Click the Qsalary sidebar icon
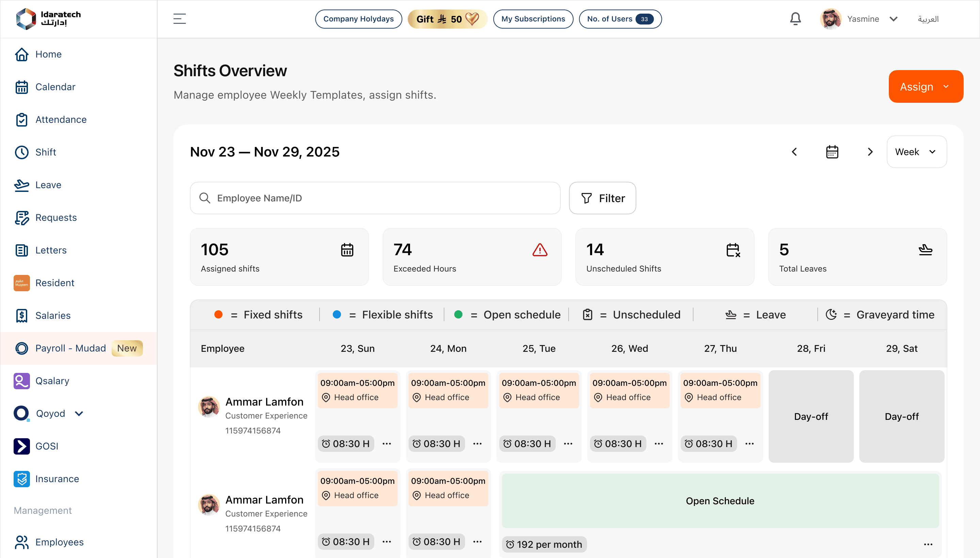 tap(21, 381)
